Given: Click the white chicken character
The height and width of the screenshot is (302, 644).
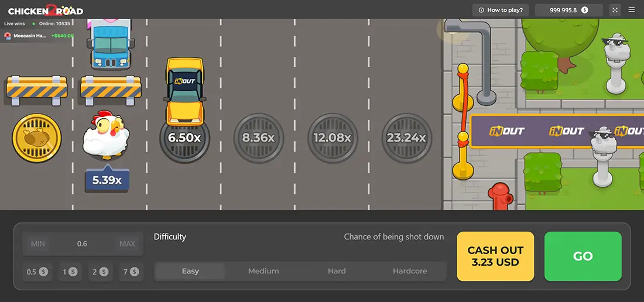Looking at the screenshot, I should point(105,136).
